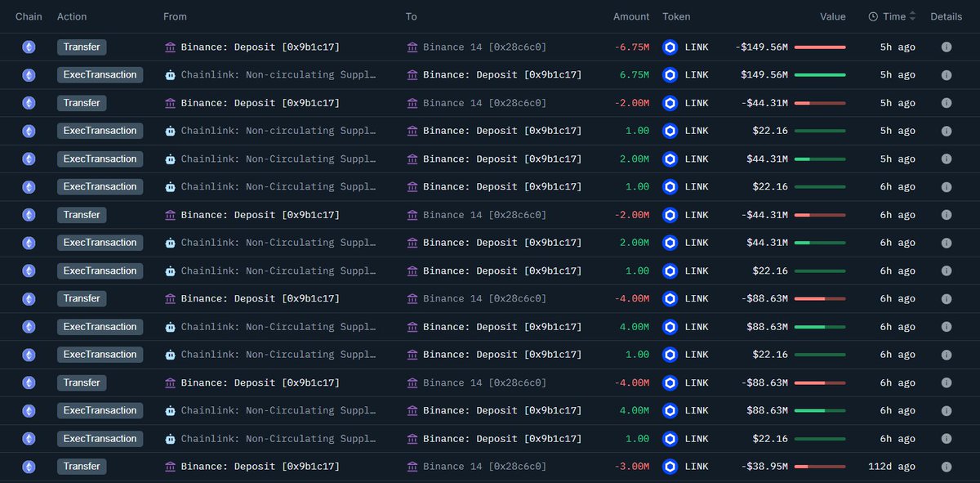The width and height of the screenshot is (980, 483).
Task: Click bank icon before sender in -6.75M row
Action: (x=170, y=47)
